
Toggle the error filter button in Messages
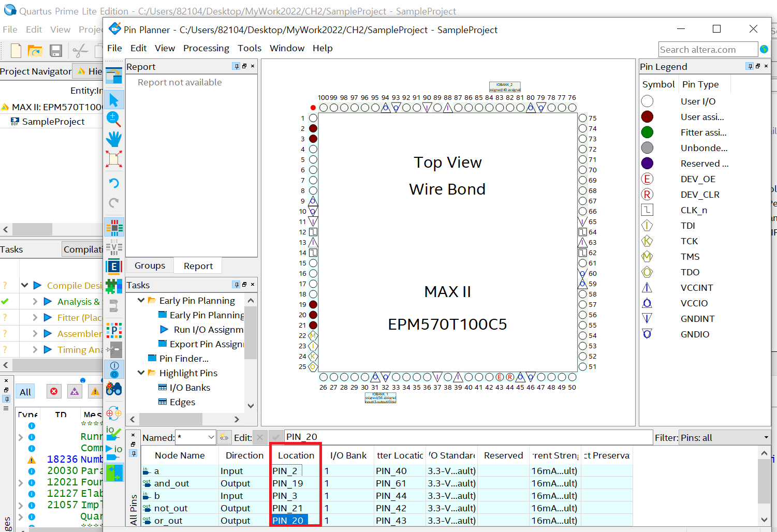coord(54,392)
